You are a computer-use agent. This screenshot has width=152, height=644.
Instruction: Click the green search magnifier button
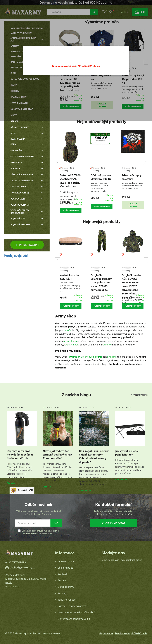click(x=94, y=12)
